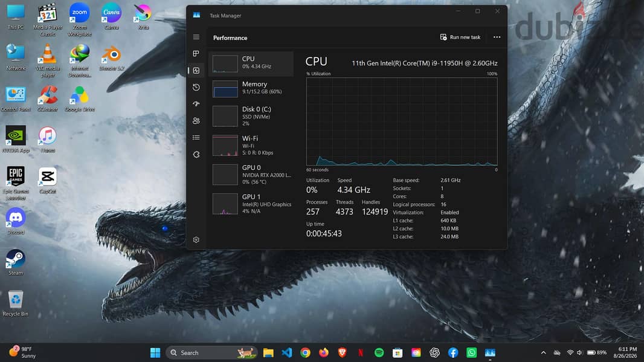Open Blender desktop shortcut

coord(112,59)
